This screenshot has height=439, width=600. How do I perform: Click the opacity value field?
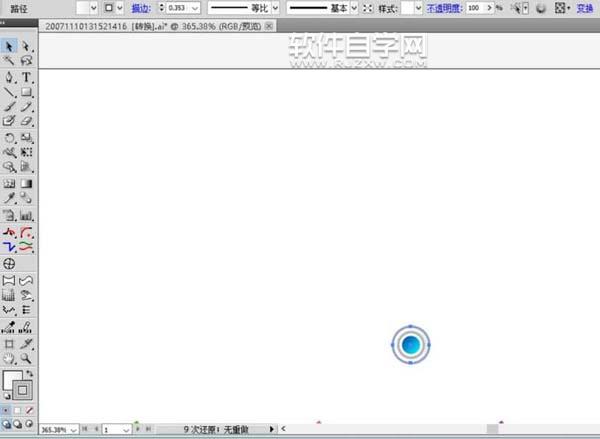(x=476, y=8)
